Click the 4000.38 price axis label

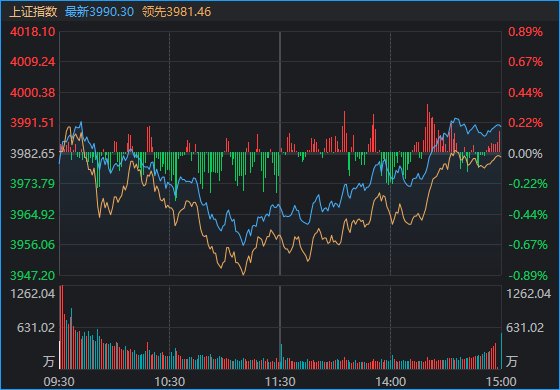coord(33,93)
